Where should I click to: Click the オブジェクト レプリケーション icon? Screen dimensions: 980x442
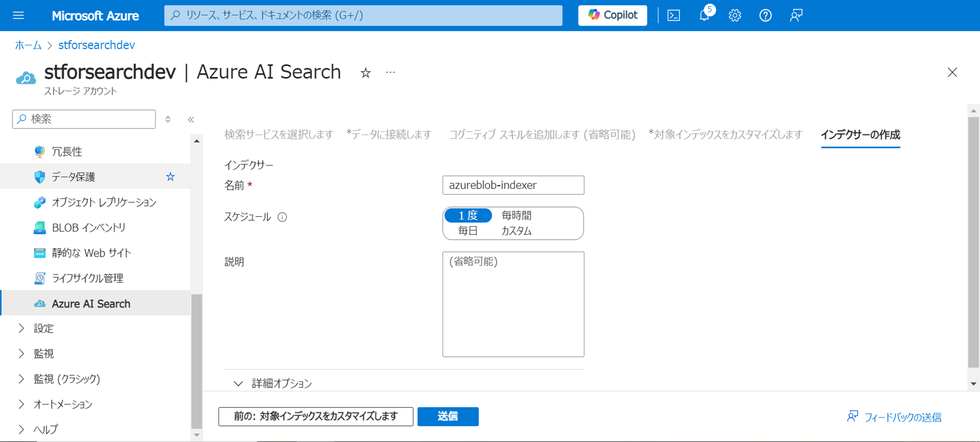(x=39, y=202)
